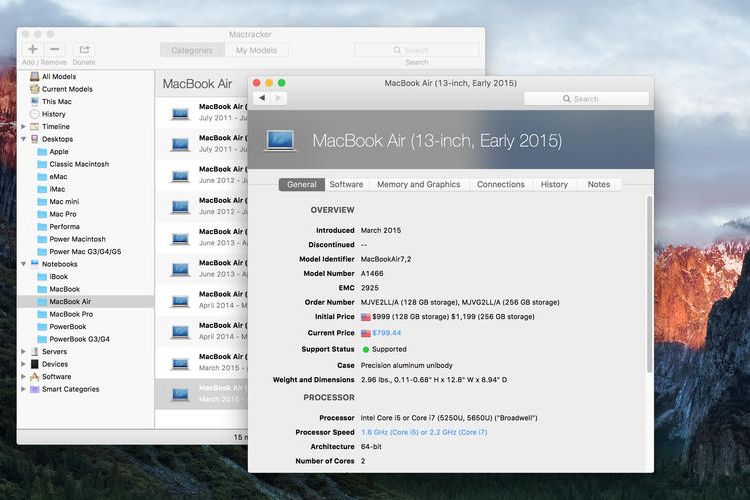Image resolution: width=750 pixels, height=500 pixels.
Task: Switch to the Memory and Graphics tab
Action: pos(419,184)
